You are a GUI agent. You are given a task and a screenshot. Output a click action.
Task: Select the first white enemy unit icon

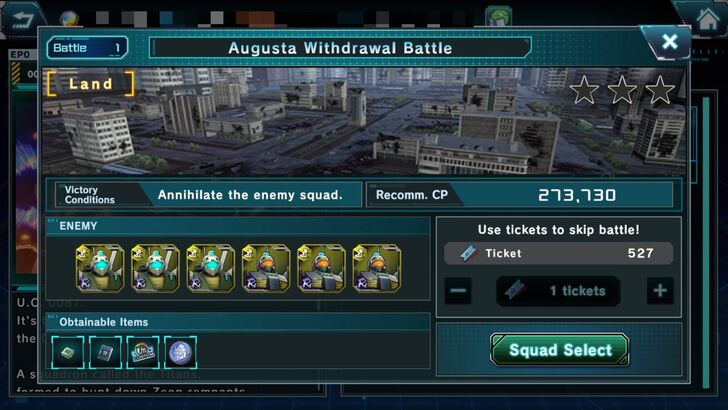[x=100, y=268]
